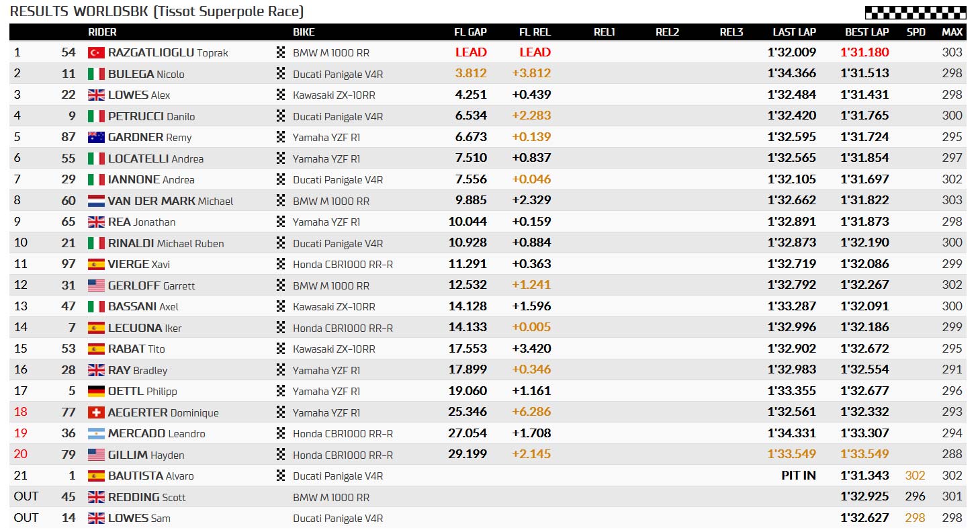Click the checkered flag icon in Ray's row
The height and width of the screenshot is (530, 980).
point(281,370)
